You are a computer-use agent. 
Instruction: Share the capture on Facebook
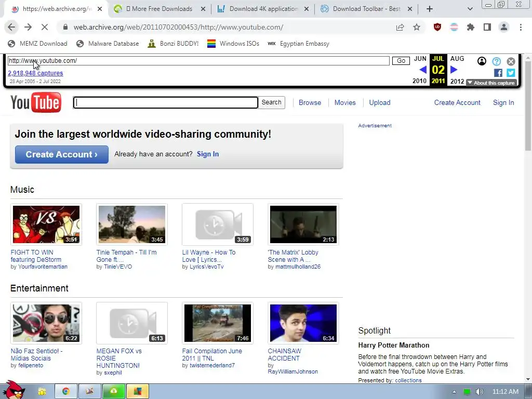(498, 73)
